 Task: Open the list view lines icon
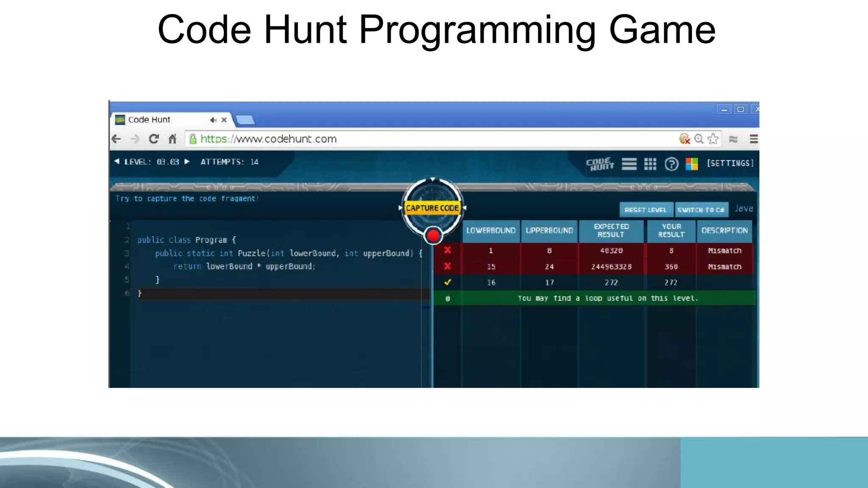click(x=629, y=164)
